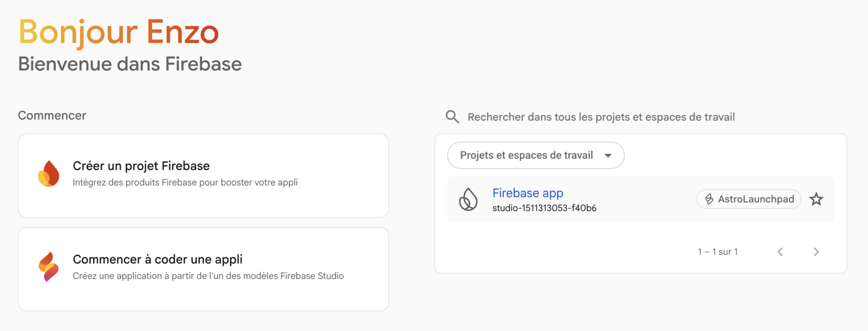Click the '1 – 1 sur 1' pagination text
This screenshot has height=331, width=868.
[717, 252]
